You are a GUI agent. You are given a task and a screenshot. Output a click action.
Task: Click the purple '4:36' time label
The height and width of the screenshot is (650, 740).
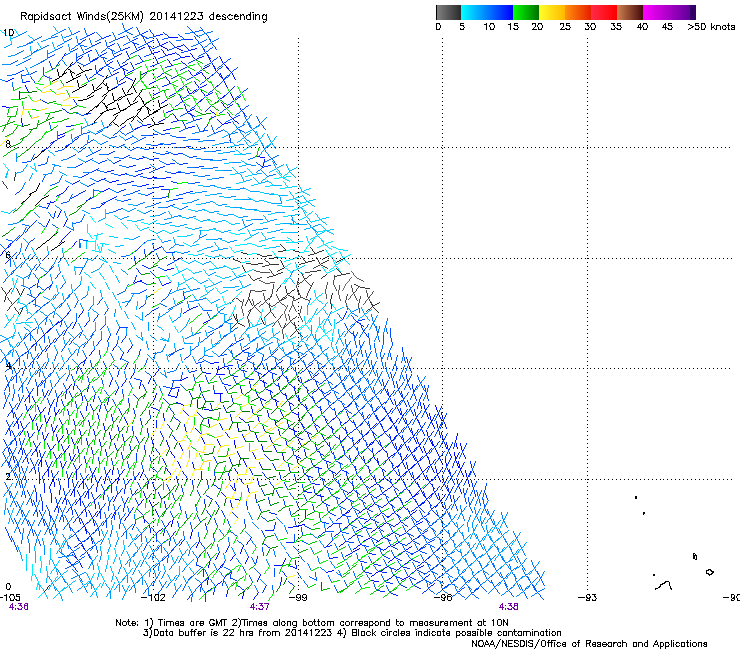pyautogui.click(x=18, y=607)
